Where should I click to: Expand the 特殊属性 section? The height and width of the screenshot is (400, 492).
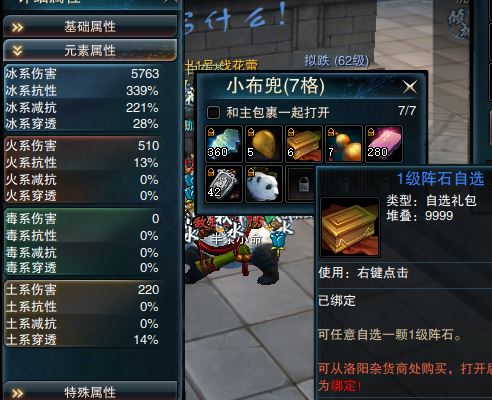(90, 392)
